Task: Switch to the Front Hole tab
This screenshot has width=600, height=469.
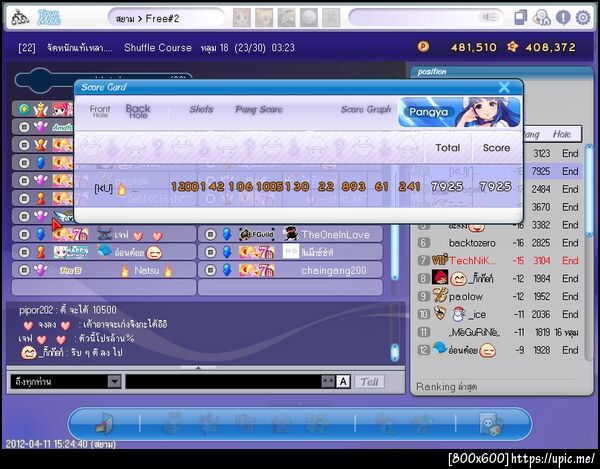Action: click(100, 111)
